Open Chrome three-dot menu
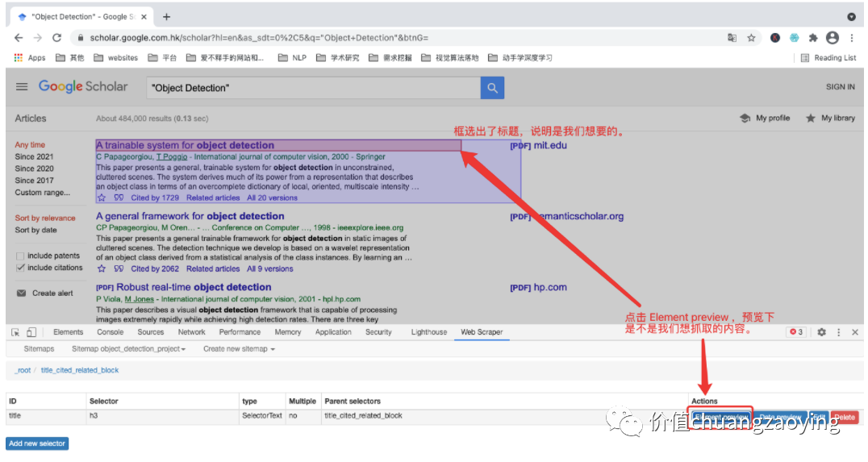Image resolution: width=868 pixels, height=462 pixels. coord(852,38)
